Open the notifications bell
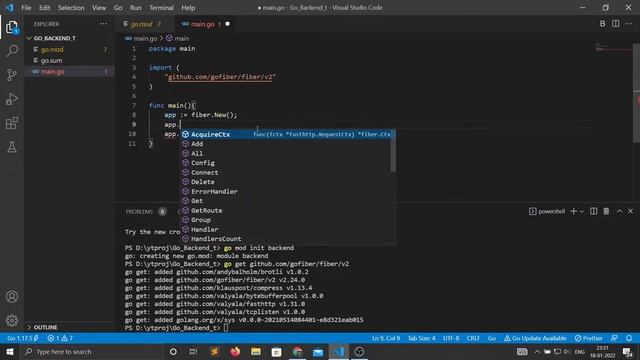The width and height of the screenshot is (640, 360). 629,338
